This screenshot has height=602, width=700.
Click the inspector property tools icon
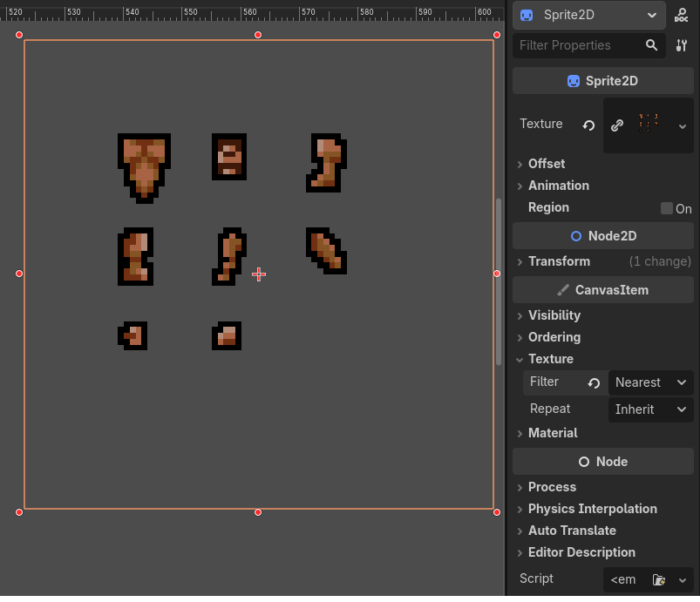coord(682,45)
